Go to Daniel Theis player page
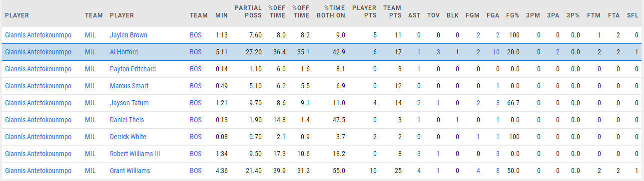This screenshot has width=644, height=181. point(127,120)
